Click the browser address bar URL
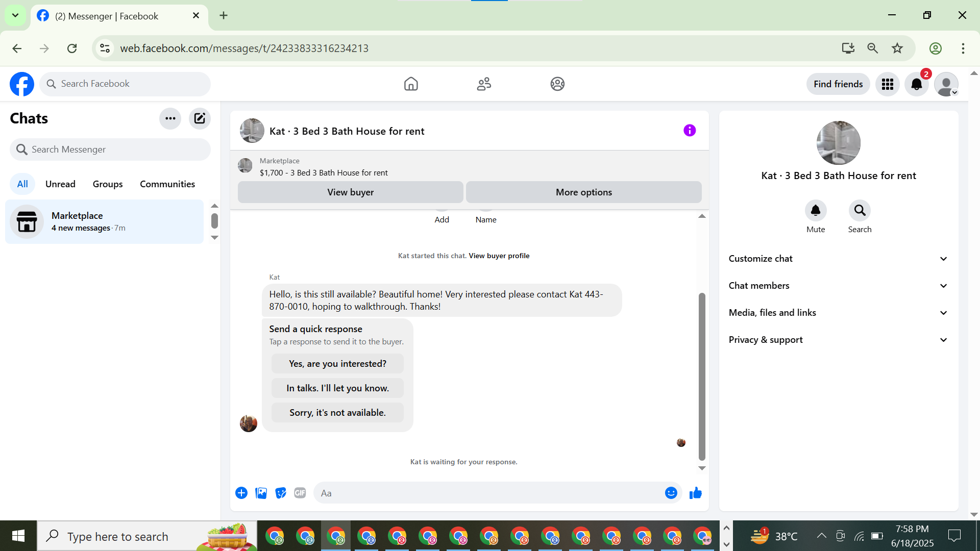The width and height of the screenshot is (980, 551). [244, 48]
